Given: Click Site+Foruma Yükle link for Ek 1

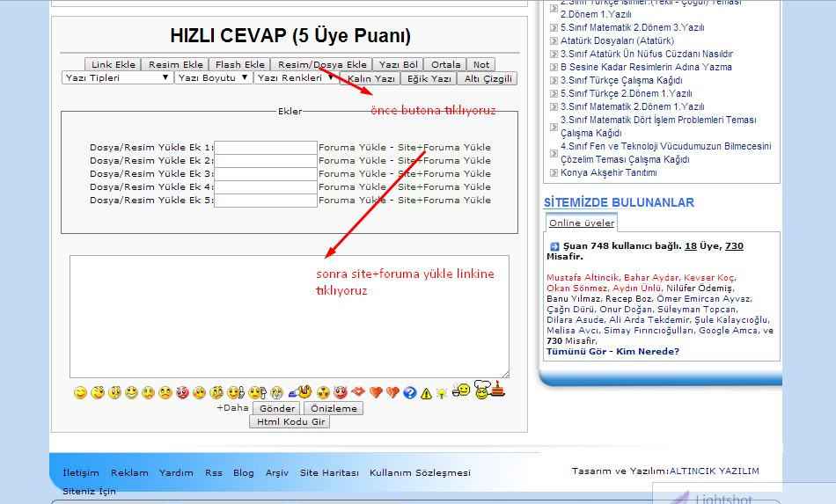Looking at the screenshot, I should [444, 148].
